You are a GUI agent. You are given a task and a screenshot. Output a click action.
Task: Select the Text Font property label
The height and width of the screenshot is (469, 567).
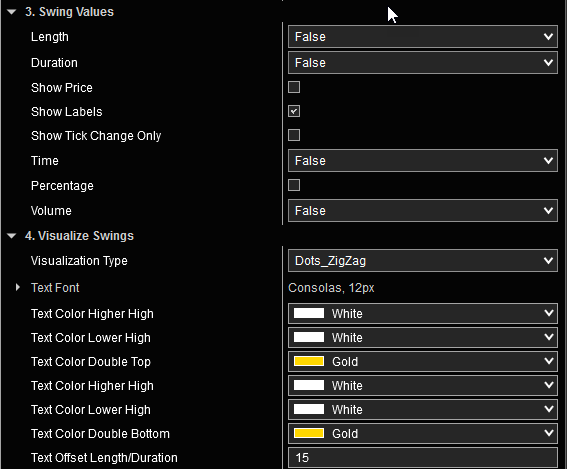(55, 288)
